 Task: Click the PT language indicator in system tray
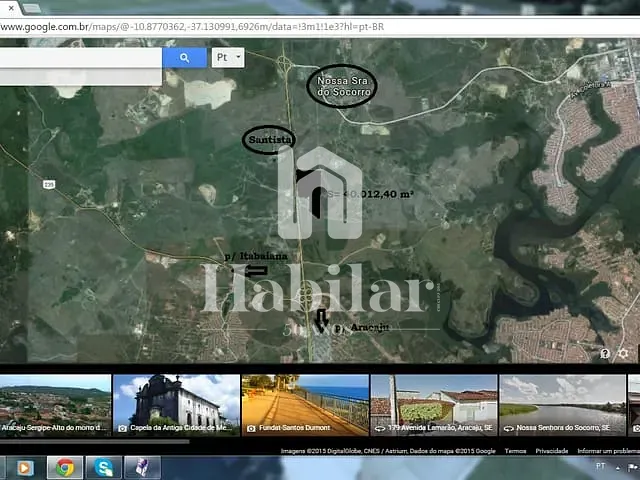pos(600,466)
